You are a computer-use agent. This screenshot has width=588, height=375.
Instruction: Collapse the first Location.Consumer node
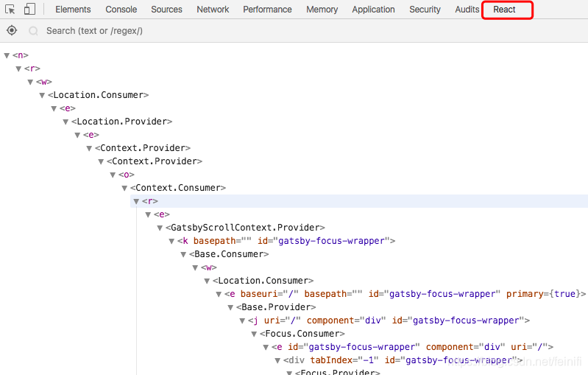click(x=42, y=95)
